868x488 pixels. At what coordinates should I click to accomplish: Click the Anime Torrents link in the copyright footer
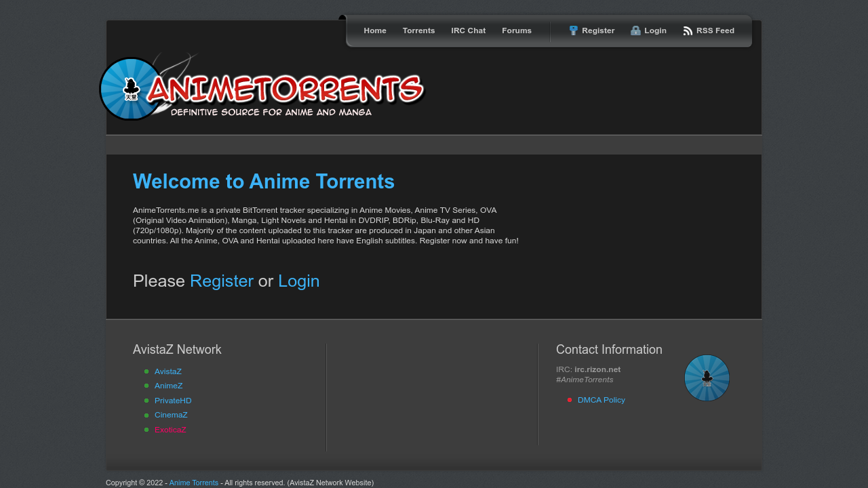194,483
